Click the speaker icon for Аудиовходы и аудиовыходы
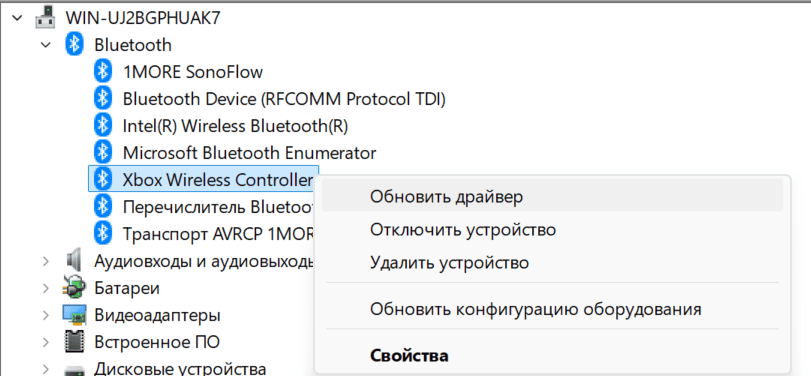 coord(74,260)
